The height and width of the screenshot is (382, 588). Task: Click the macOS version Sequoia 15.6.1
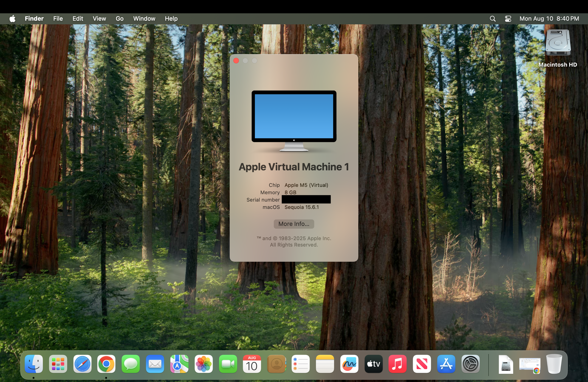tap(302, 207)
